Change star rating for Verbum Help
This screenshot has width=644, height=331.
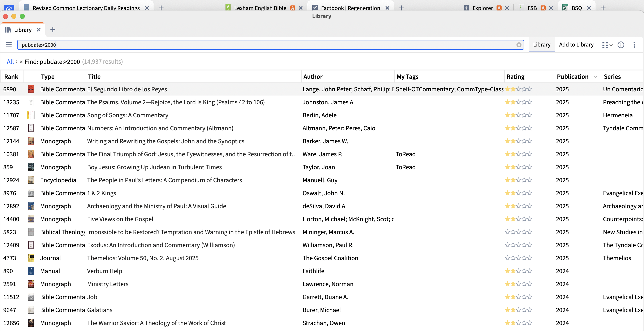pos(519,271)
